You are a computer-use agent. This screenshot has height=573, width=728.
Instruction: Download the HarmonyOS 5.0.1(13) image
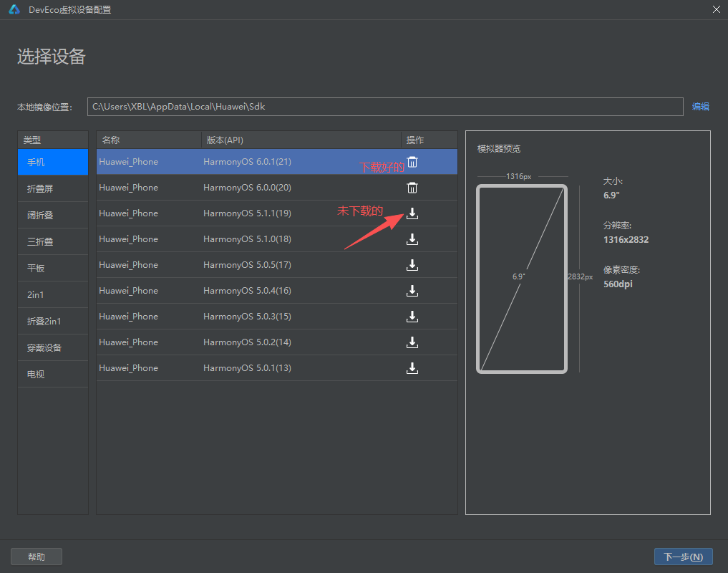(412, 368)
